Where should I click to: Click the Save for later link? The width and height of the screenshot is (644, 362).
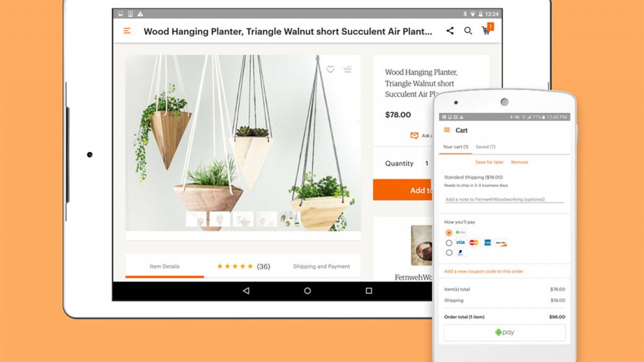click(489, 162)
